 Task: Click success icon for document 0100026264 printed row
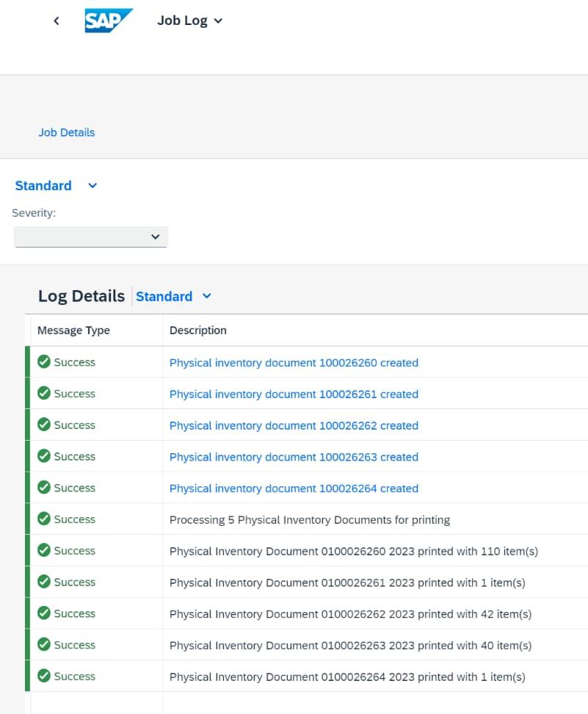[x=44, y=677]
